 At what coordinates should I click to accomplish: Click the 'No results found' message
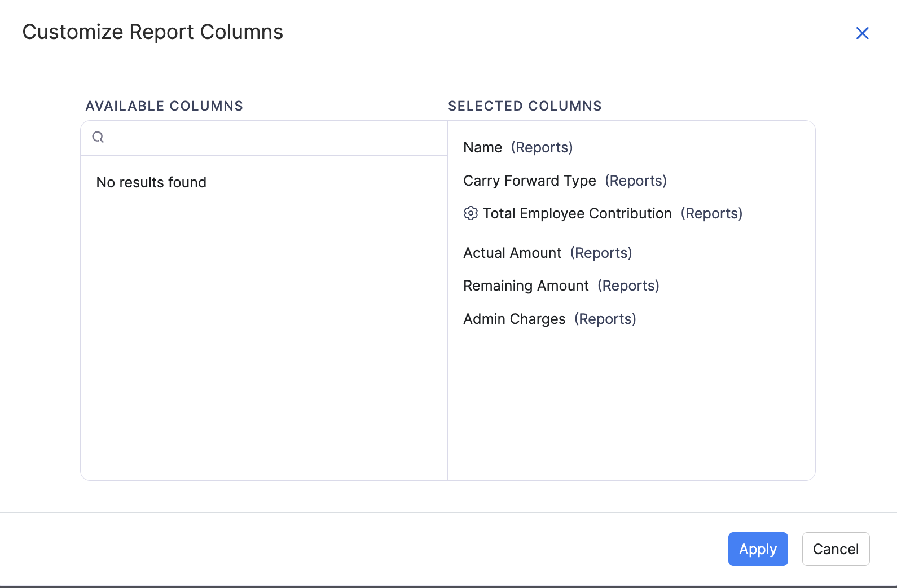(151, 182)
